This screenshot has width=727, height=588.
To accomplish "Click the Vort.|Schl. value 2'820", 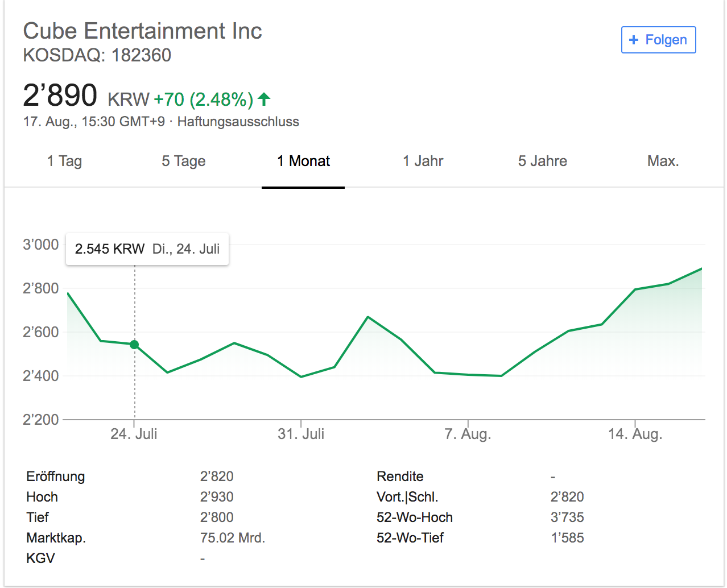I will pos(567,497).
